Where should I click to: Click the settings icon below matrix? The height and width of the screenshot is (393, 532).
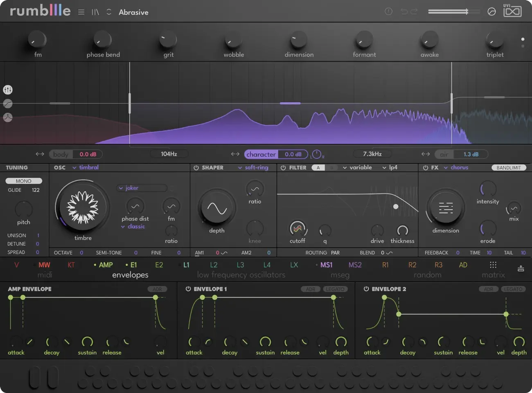pos(521,268)
